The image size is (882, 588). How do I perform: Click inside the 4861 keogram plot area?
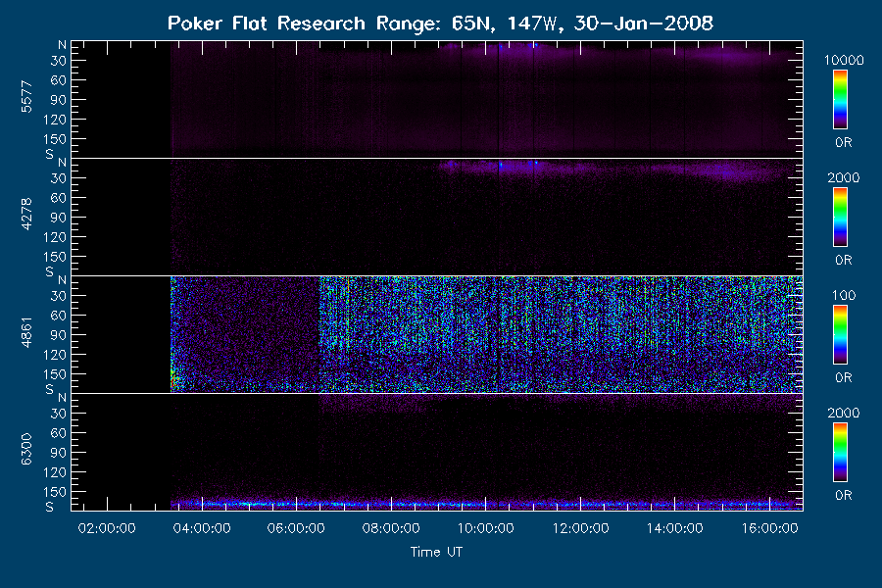[x=437, y=334]
